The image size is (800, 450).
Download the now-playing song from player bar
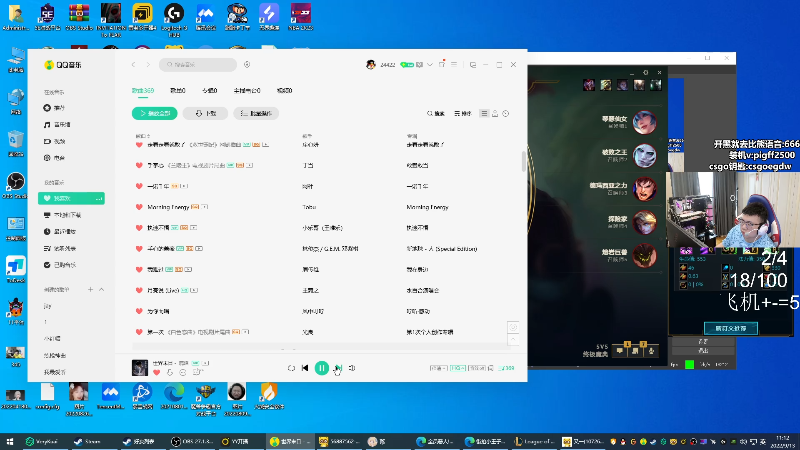170,372
